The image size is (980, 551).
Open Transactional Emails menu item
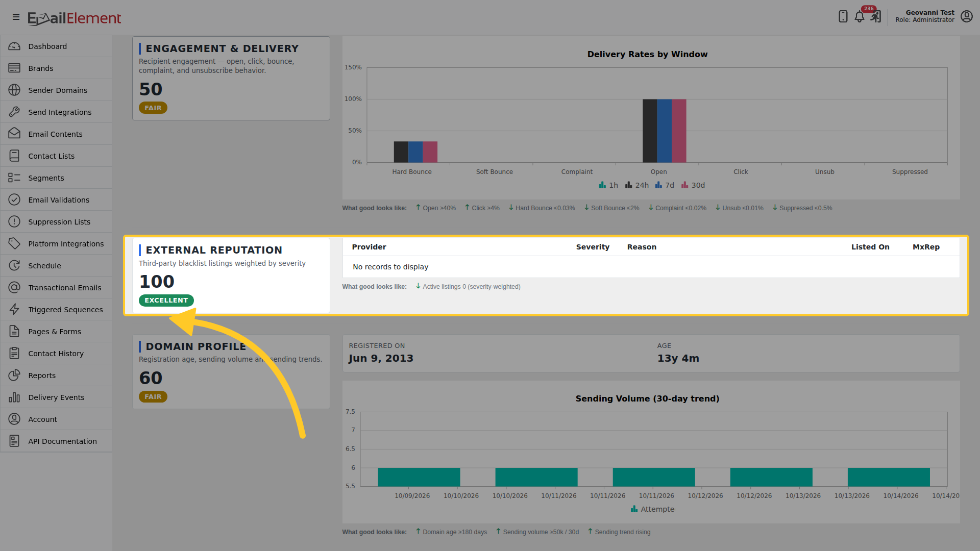56,288
